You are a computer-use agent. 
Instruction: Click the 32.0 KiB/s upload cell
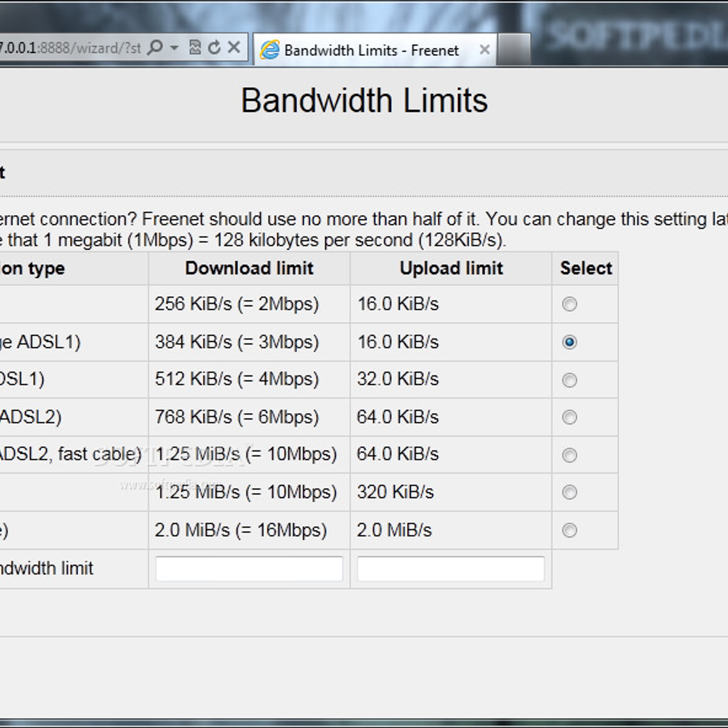451,379
